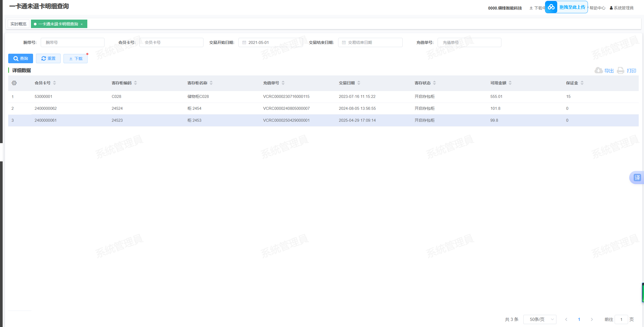Click the cloud upload drag icon
Viewport: 644px width, 327px height.
551,7
